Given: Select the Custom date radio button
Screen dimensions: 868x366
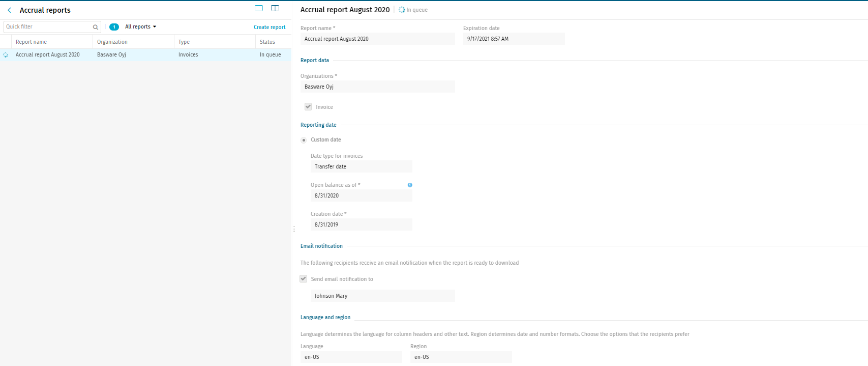Looking at the screenshot, I should pos(304,140).
